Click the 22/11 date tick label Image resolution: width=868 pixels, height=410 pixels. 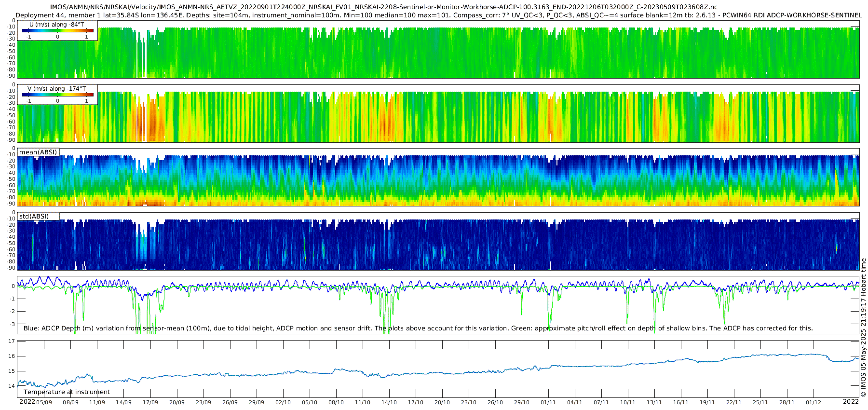[x=734, y=402]
